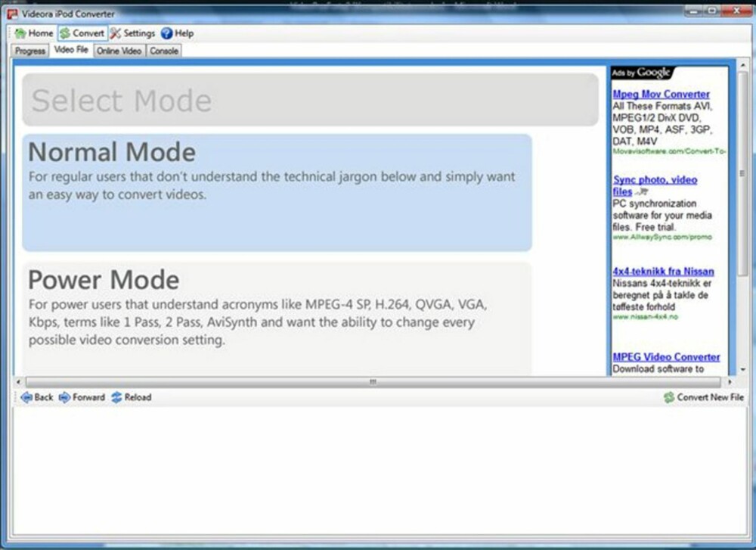
Task: Click the Forward arrow icon
Action: tap(64, 397)
